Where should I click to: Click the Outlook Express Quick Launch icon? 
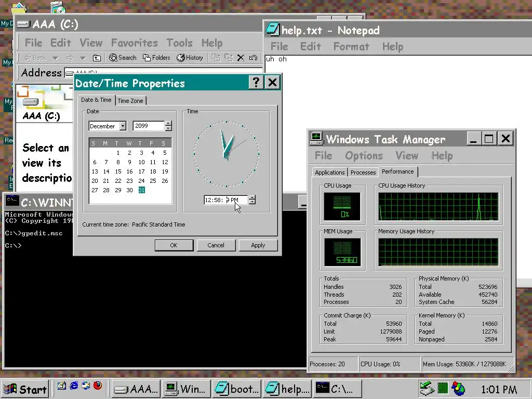[x=86, y=386]
